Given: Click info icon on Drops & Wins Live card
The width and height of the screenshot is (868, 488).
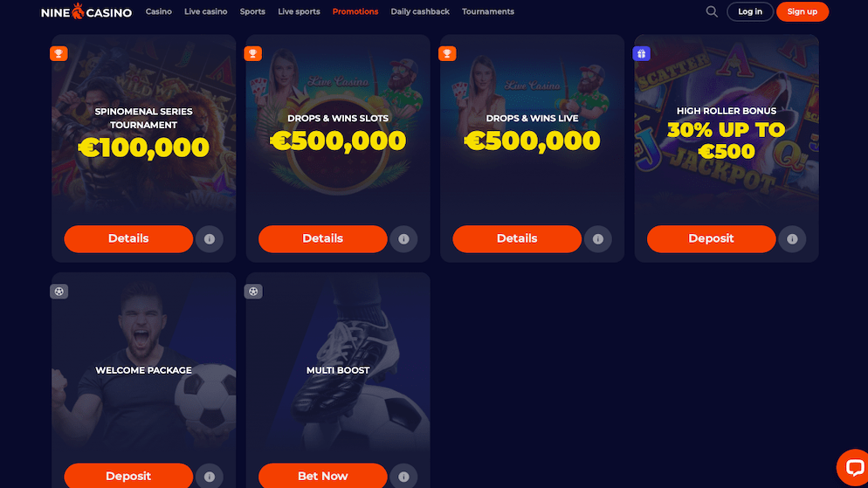Looking at the screenshot, I should pos(598,239).
